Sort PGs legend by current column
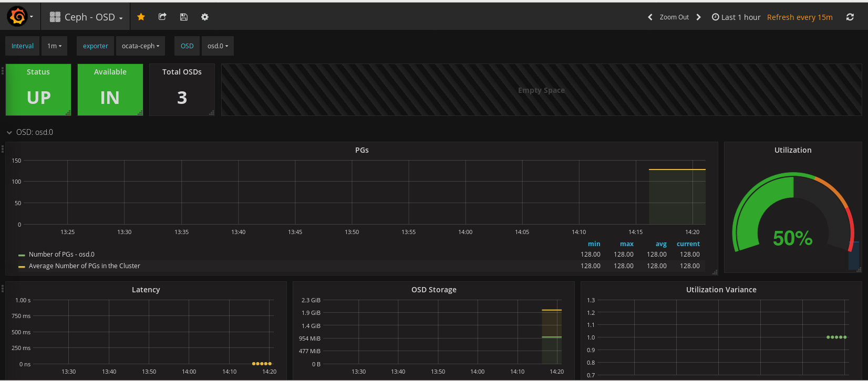Image resolution: width=868 pixels, height=381 pixels. pos(688,244)
